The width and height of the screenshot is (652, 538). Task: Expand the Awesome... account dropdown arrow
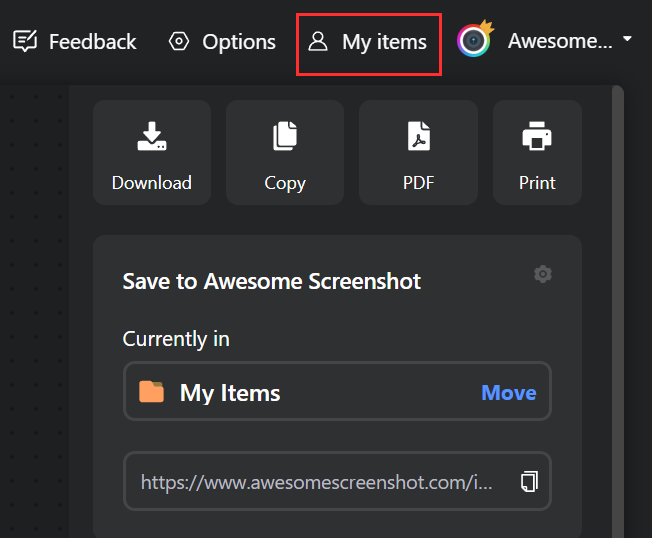[627, 39]
